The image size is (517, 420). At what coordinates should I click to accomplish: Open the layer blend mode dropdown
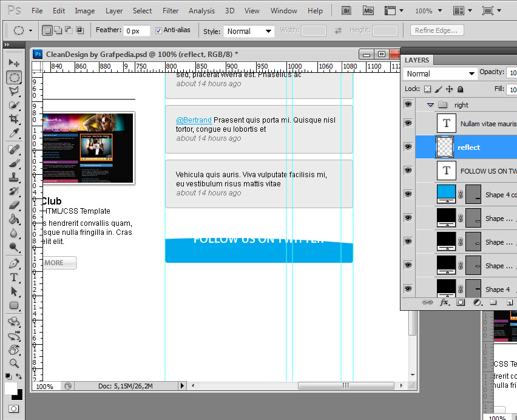(439, 73)
